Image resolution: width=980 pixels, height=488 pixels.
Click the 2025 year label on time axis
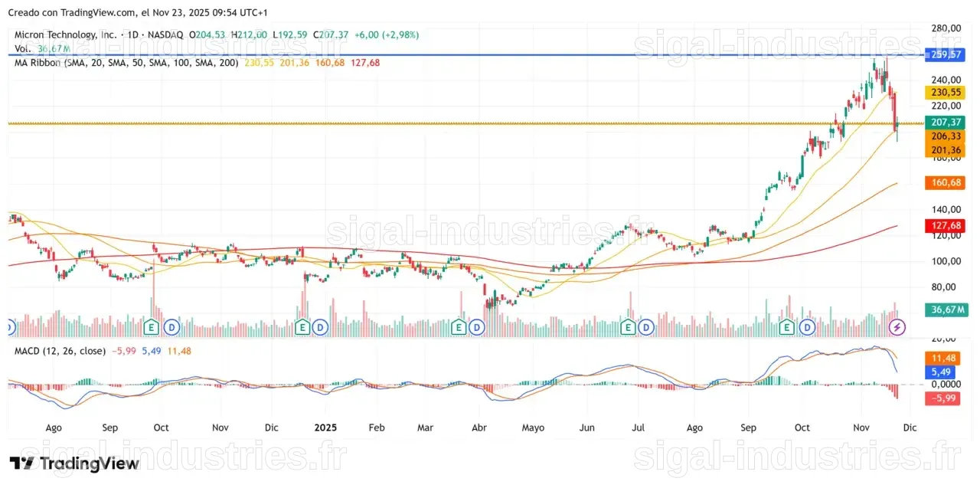click(325, 427)
